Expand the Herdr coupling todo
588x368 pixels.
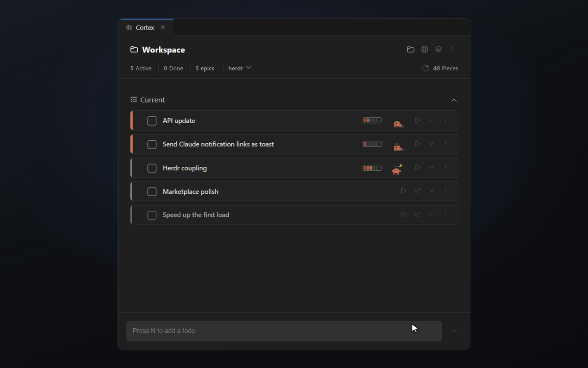coord(431,167)
